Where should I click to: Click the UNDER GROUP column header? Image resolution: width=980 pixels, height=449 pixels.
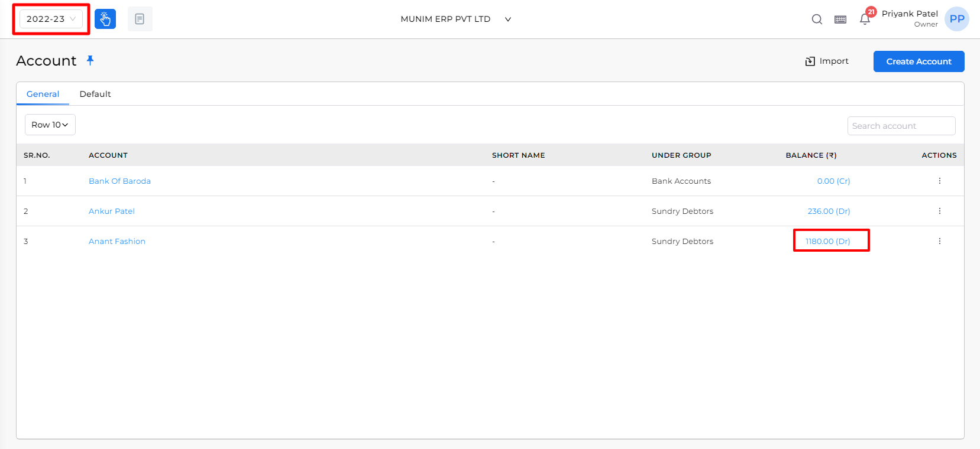pyautogui.click(x=681, y=155)
